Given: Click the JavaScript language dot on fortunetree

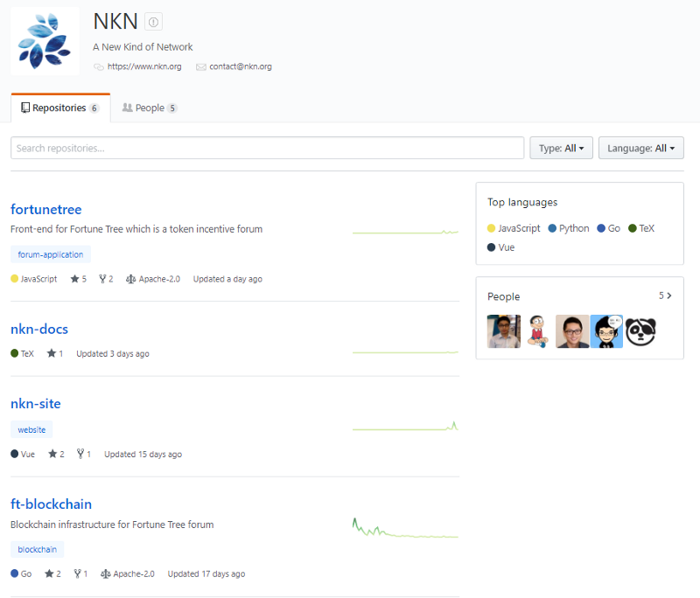Looking at the screenshot, I should coord(14,279).
